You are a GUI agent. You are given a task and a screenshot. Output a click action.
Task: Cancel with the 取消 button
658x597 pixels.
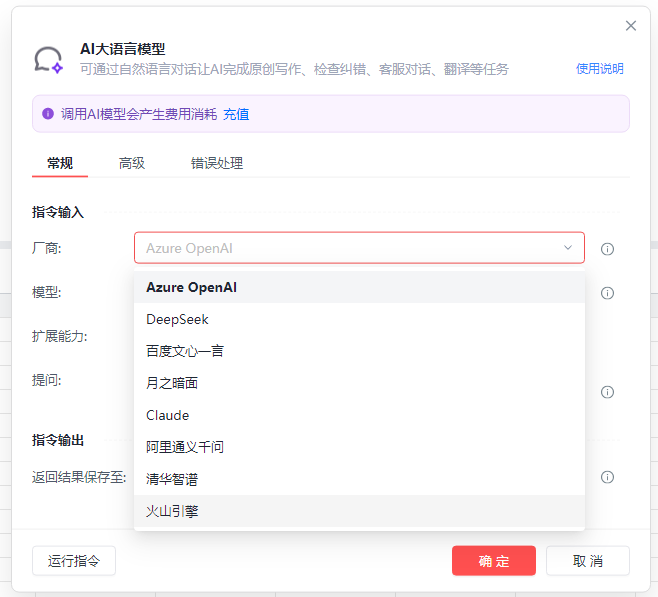click(x=588, y=561)
